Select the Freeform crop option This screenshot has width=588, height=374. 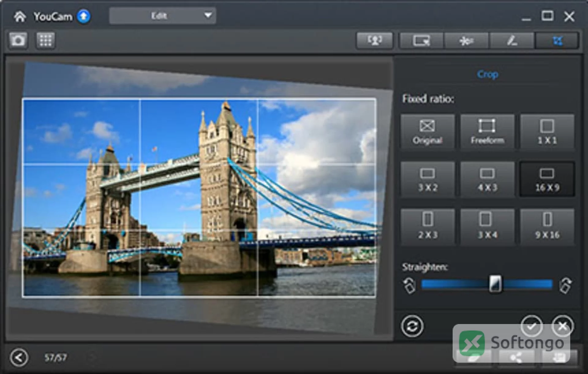click(x=487, y=132)
